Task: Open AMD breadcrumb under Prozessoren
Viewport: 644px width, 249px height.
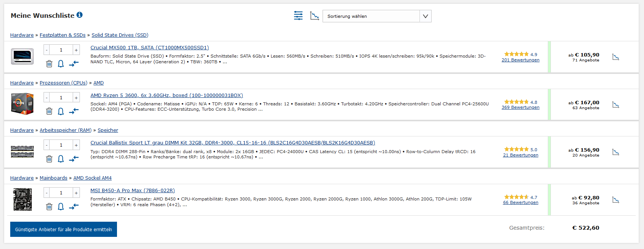Action: point(98,83)
